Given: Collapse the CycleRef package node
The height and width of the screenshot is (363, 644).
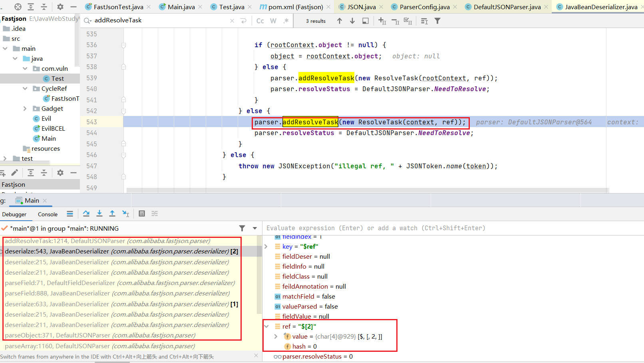Looking at the screenshot, I should click(25, 88).
